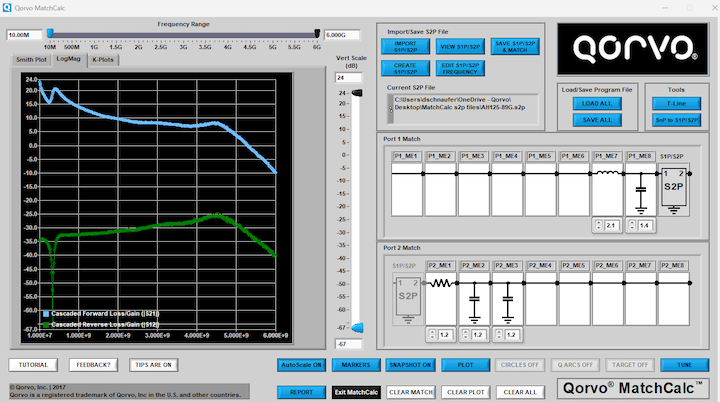Click the Qorvo MatchCalc app icon in title bar
The height and width of the screenshot is (402, 720).
point(7,8)
